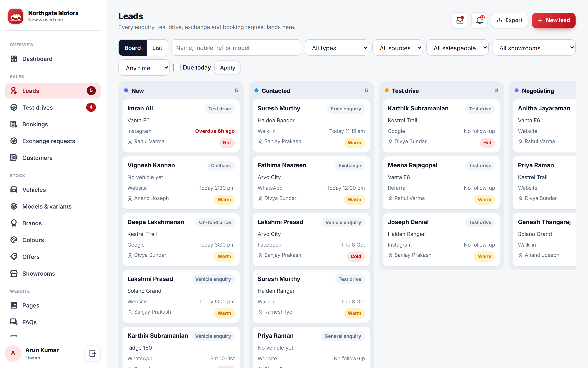588x368 pixels.
Task: Open Meena Rajagopal lead
Action: pos(441,183)
